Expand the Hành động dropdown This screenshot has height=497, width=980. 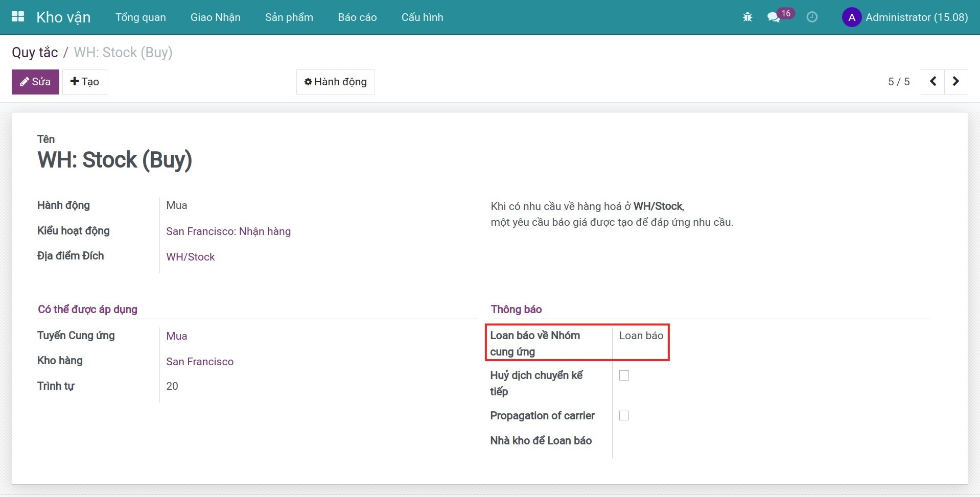point(335,82)
